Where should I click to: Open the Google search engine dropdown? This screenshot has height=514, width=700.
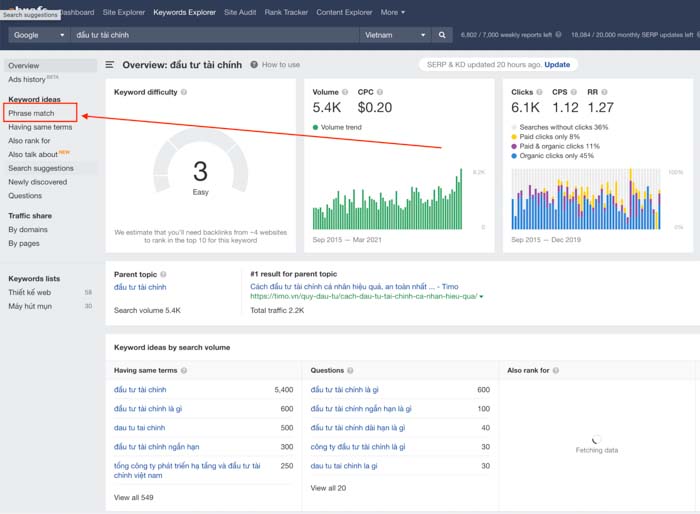39,35
